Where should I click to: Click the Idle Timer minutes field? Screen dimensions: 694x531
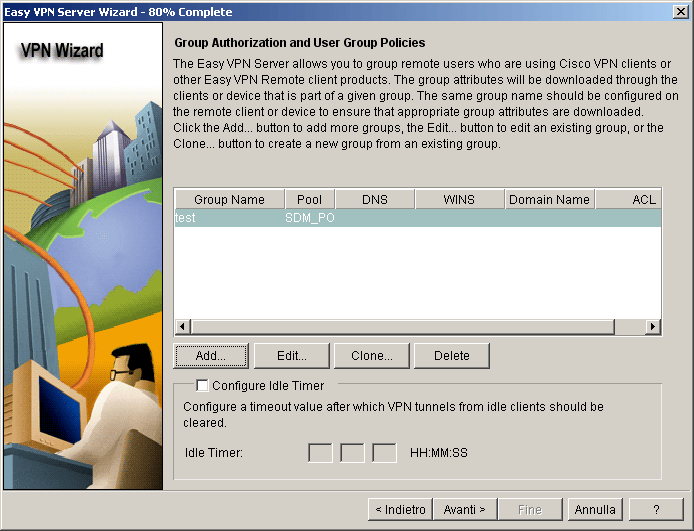(352, 453)
